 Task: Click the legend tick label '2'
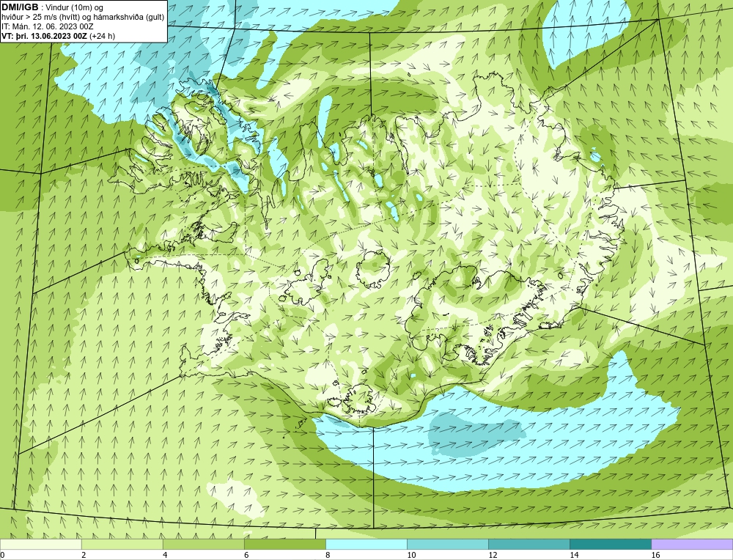click(84, 555)
